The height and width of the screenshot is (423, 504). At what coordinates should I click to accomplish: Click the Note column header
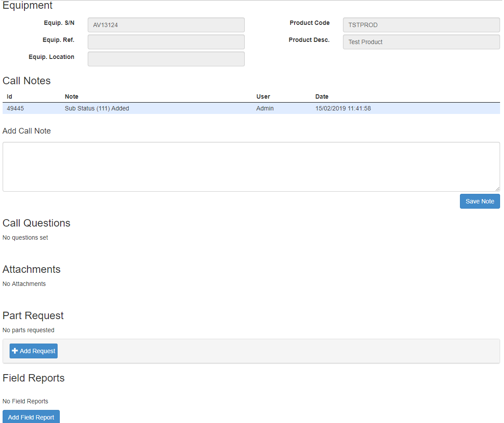72,96
